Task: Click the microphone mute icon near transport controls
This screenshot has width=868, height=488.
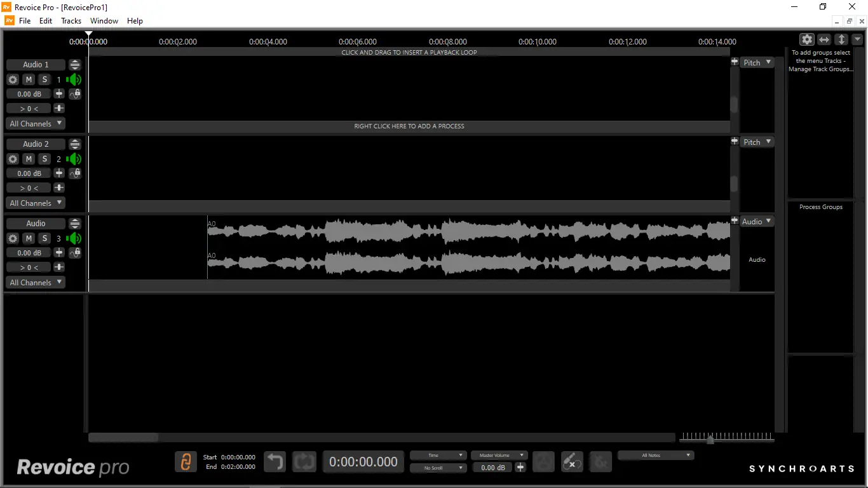Action: click(571, 462)
